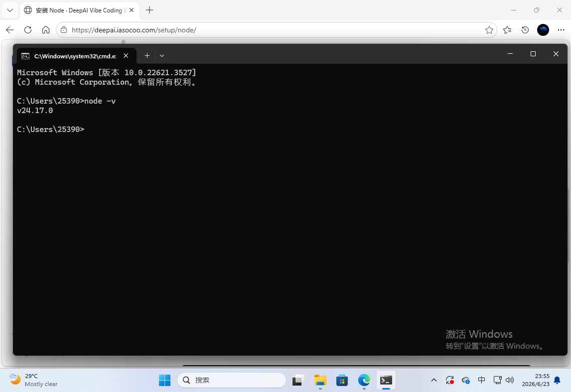Open File Explorer from taskbar
Viewport: 571px width, 392px height.
pos(320,380)
